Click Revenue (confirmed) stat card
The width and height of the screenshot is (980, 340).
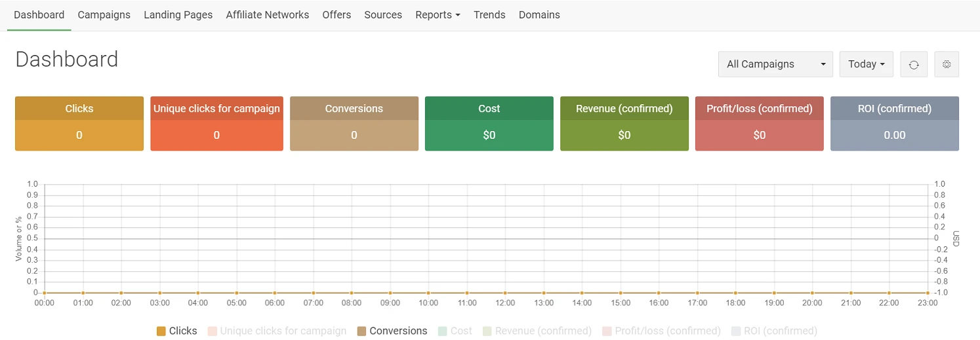click(x=624, y=124)
